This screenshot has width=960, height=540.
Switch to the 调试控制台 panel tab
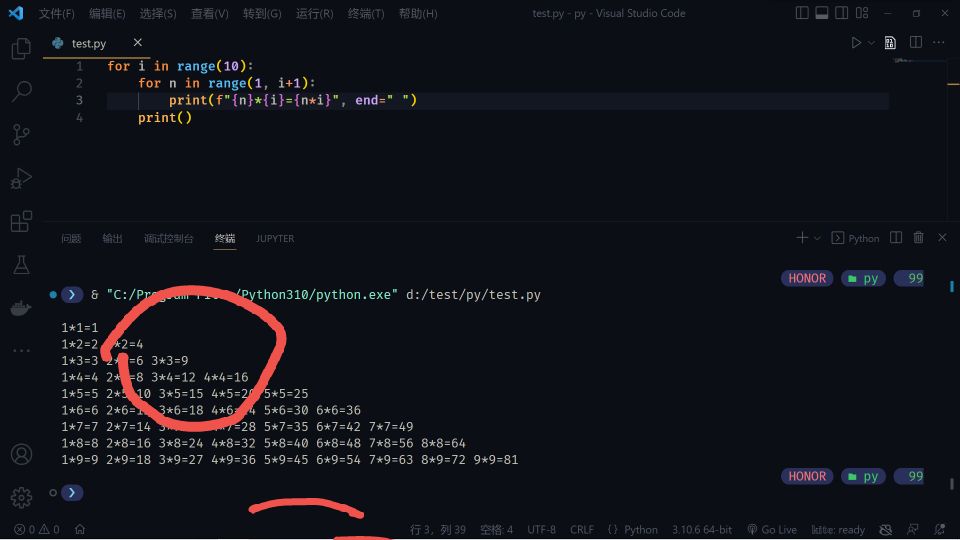click(x=168, y=239)
